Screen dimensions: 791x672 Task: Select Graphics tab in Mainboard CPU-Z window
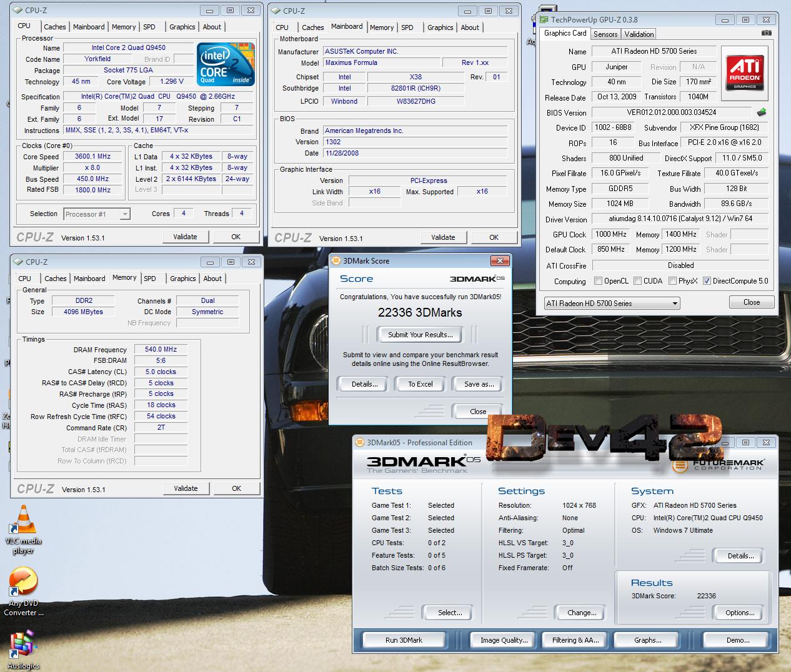coord(440,27)
